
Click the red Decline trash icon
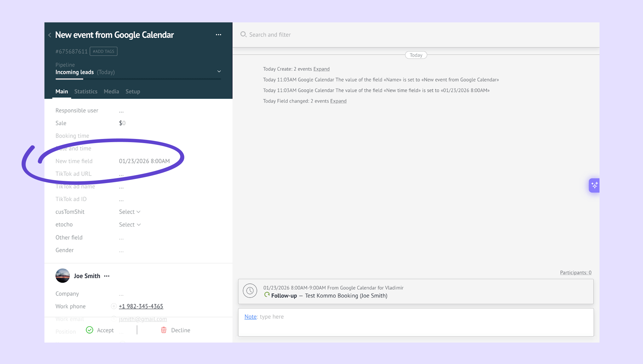(164, 330)
